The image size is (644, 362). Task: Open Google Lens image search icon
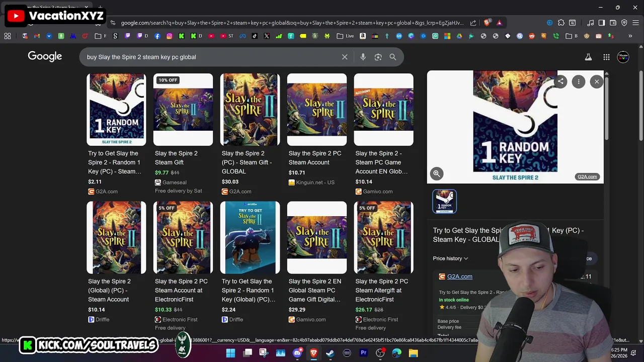[378, 57]
